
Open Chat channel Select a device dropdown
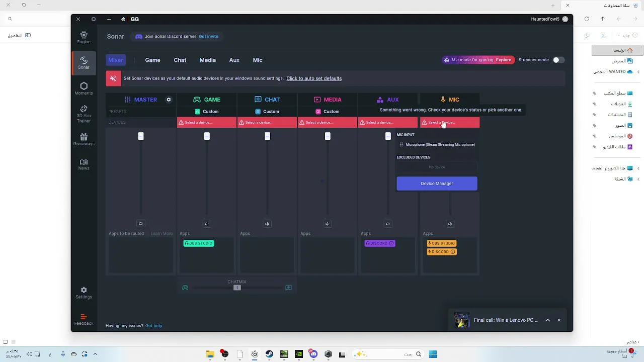pos(267,122)
